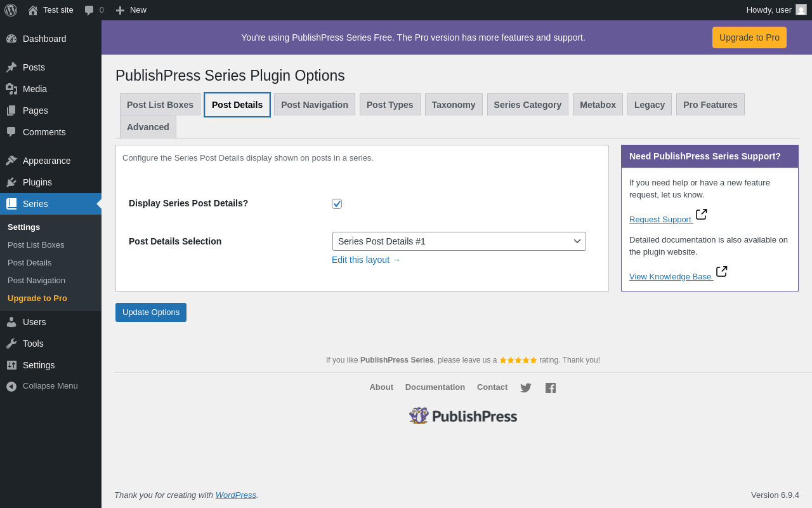Click the Appearance brush icon in sidebar
The width and height of the screenshot is (812, 508).
(11, 161)
